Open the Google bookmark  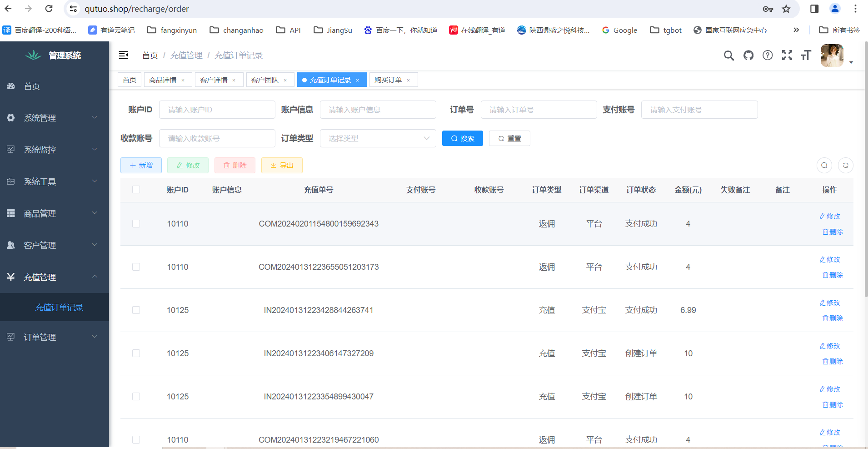619,30
